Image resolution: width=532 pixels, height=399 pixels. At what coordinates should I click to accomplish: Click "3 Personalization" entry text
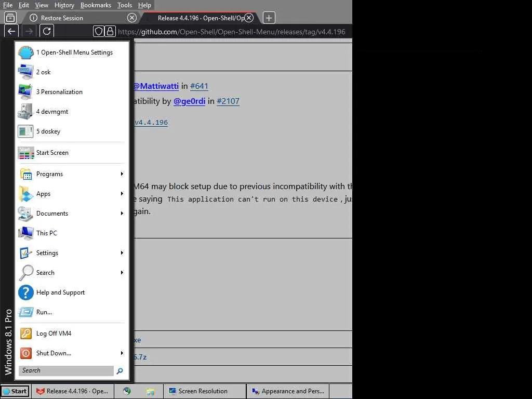click(x=59, y=92)
